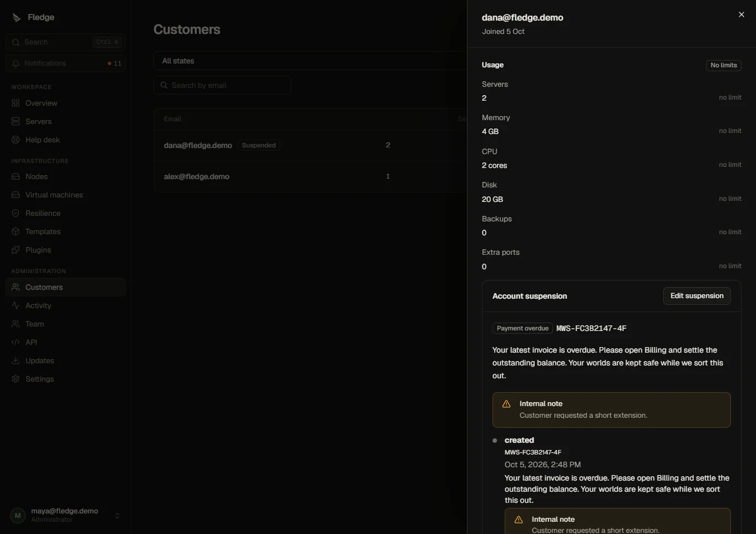Open the Customers menu item
This screenshot has width=756, height=534.
66,287
